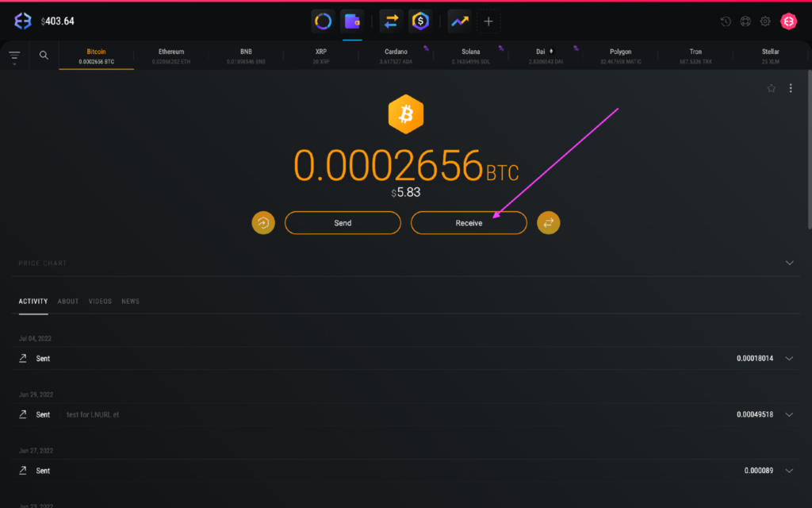Click the 0.0002656 BTC balance amount
812x508 pixels.
point(406,166)
